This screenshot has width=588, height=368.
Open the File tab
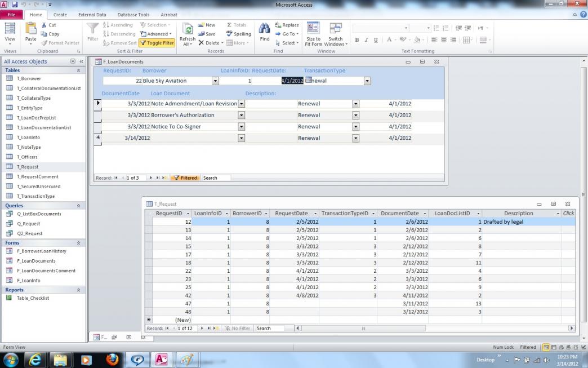(x=12, y=15)
